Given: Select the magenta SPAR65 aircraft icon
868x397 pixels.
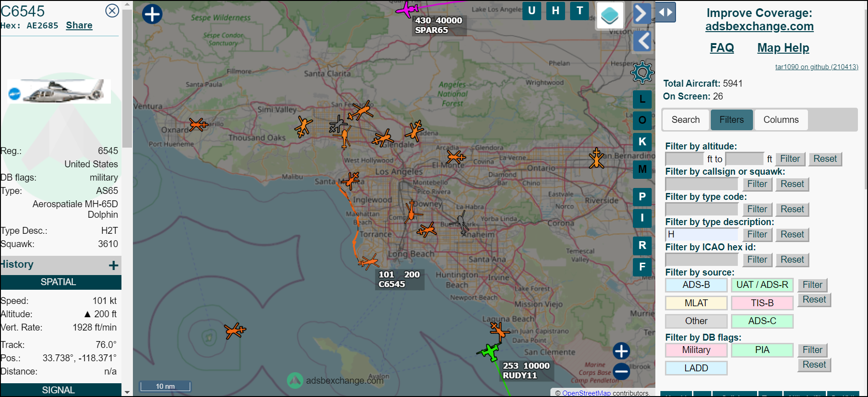Looking at the screenshot, I should tap(407, 8).
